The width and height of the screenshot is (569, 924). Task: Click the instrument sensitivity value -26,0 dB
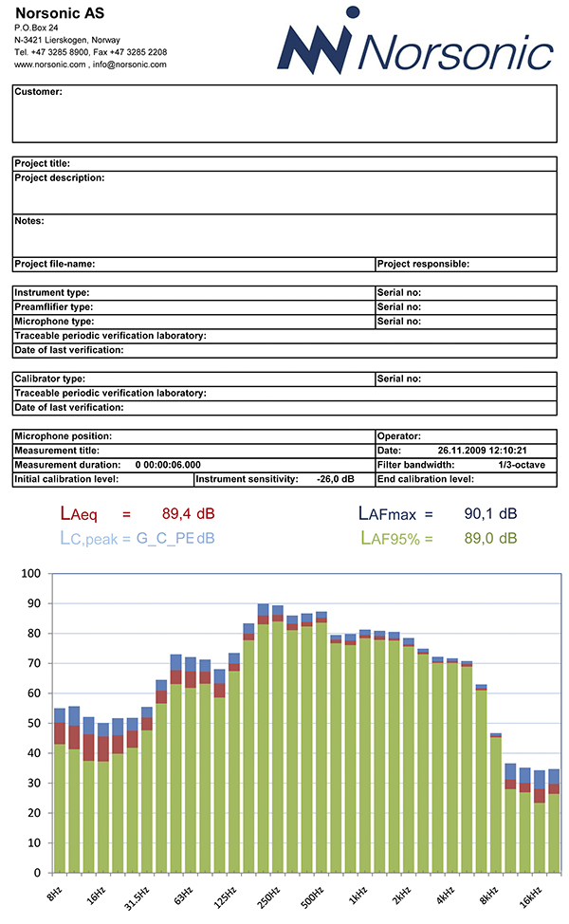pyautogui.click(x=336, y=479)
